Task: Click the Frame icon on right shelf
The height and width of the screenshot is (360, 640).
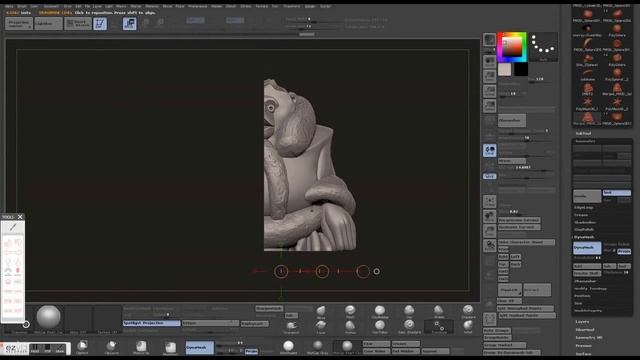Action: [489, 201]
